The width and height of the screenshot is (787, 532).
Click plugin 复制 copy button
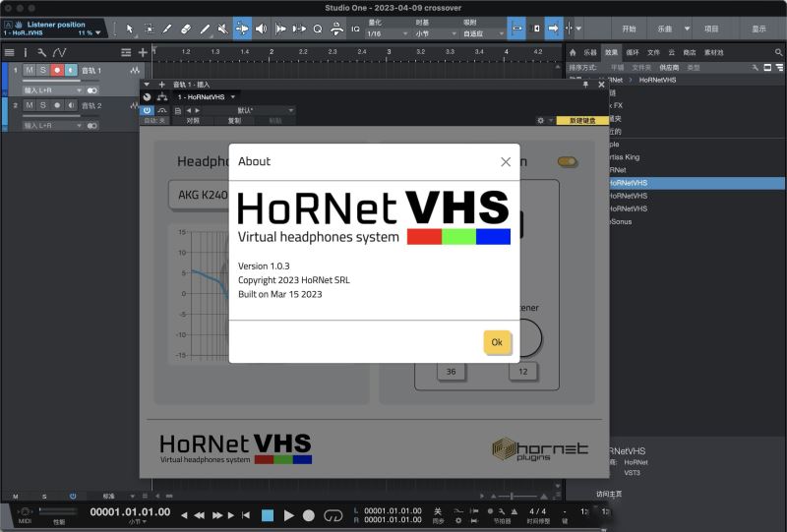(x=234, y=120)
